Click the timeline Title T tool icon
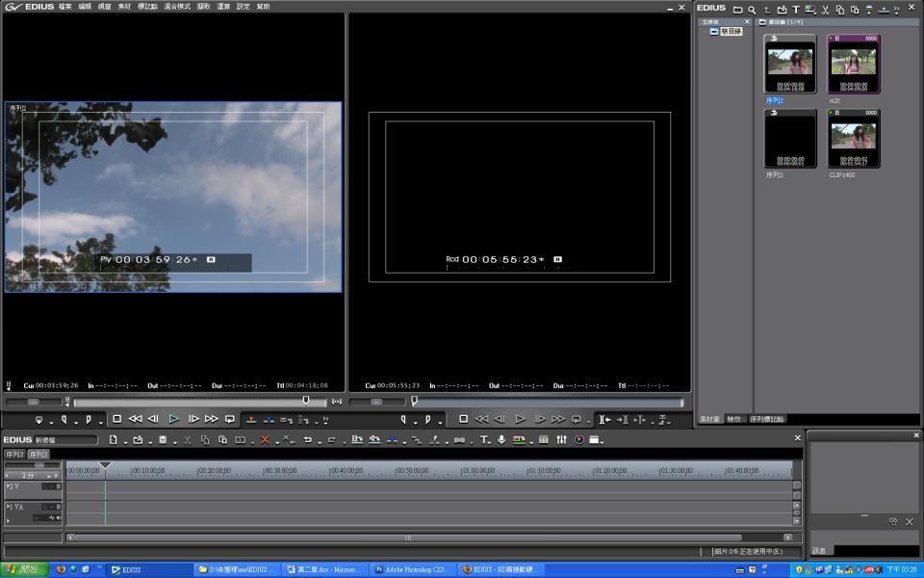 (x=484, y=440)
